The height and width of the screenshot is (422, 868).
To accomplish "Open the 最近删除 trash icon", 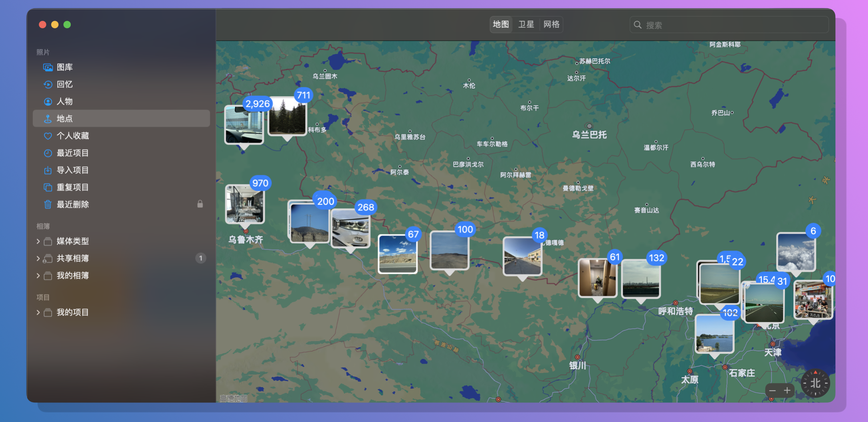I will coord(48,205).
